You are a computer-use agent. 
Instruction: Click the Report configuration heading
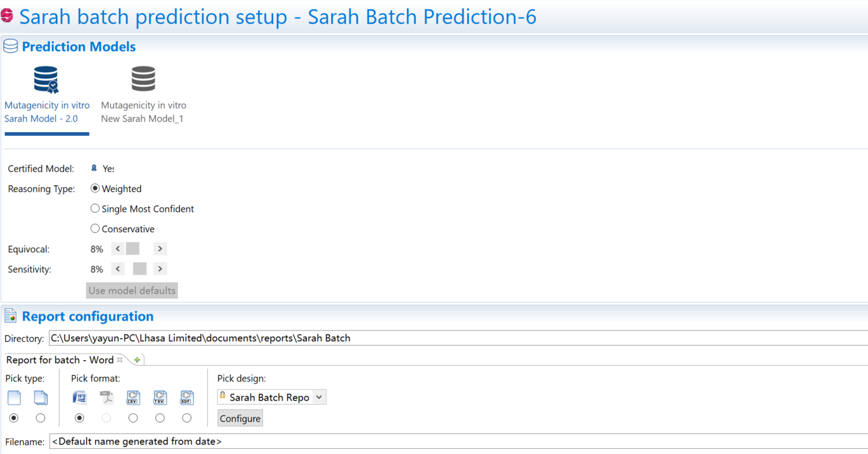pos(88,316)
